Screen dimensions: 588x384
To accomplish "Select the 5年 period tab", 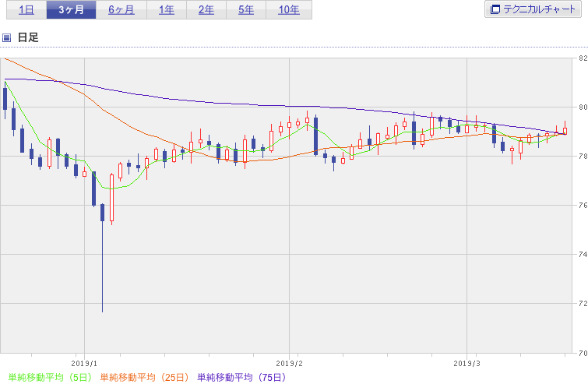I will [246, 10].
